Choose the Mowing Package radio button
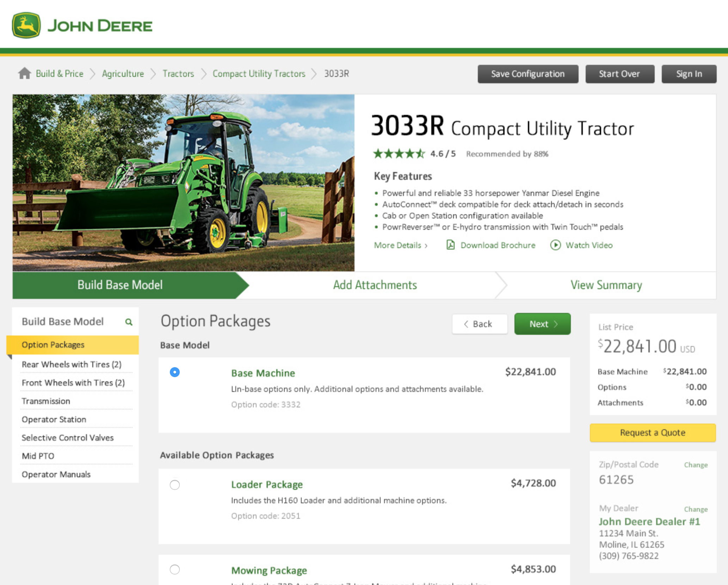 click(x=174, y=569)
